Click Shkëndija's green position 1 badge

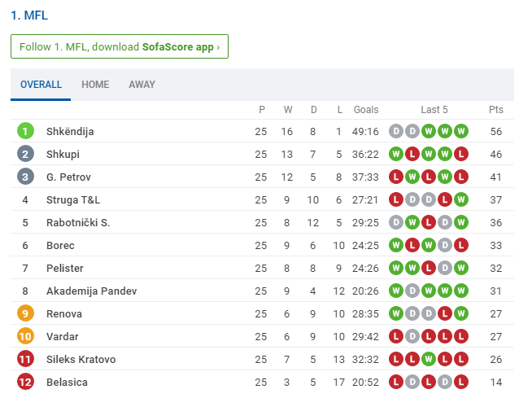[x=25, y=131]
